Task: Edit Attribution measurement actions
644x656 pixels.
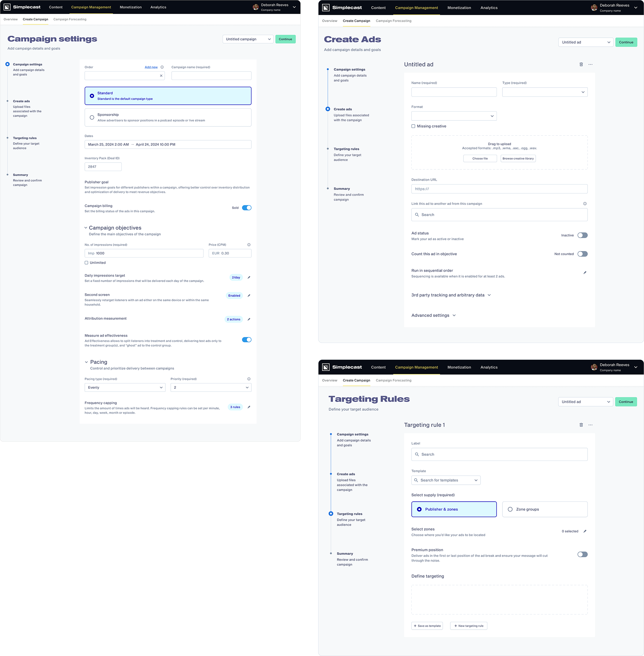Action: pos(249,319)
